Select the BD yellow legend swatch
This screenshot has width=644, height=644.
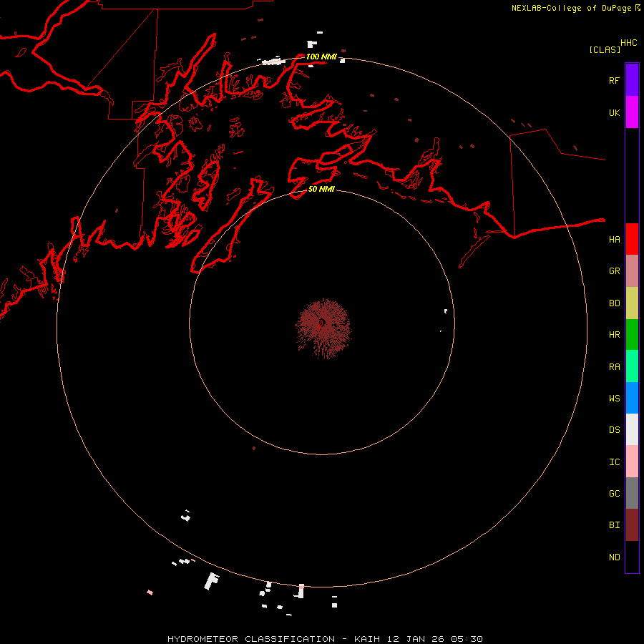click(x=632, y=303)
